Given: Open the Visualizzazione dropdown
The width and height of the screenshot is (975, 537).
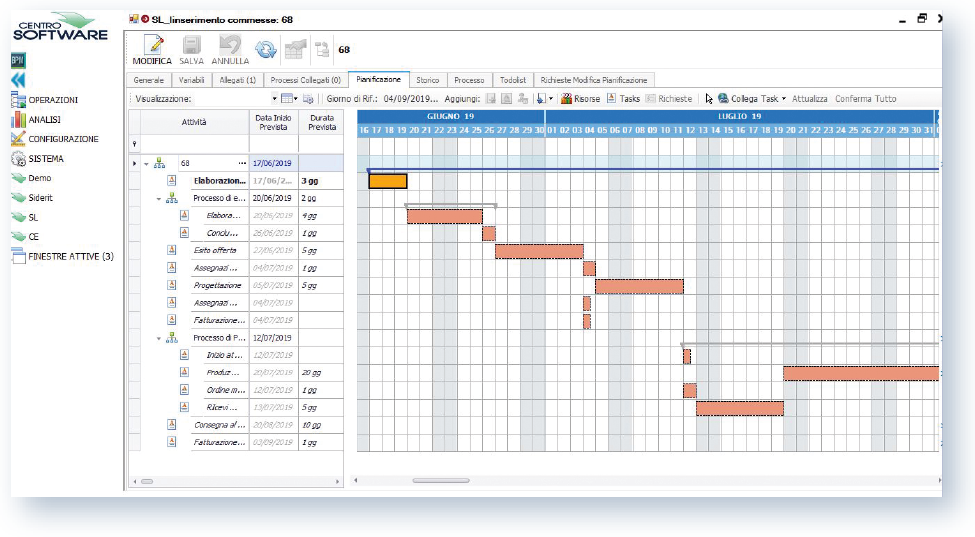Looking at the screenshot, I should (x=275, y=99).
